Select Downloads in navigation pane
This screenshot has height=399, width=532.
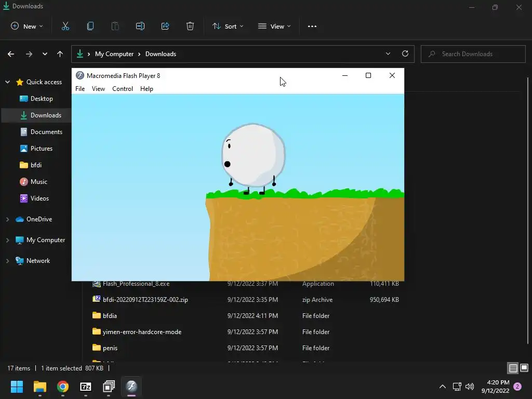click(36, 115)
